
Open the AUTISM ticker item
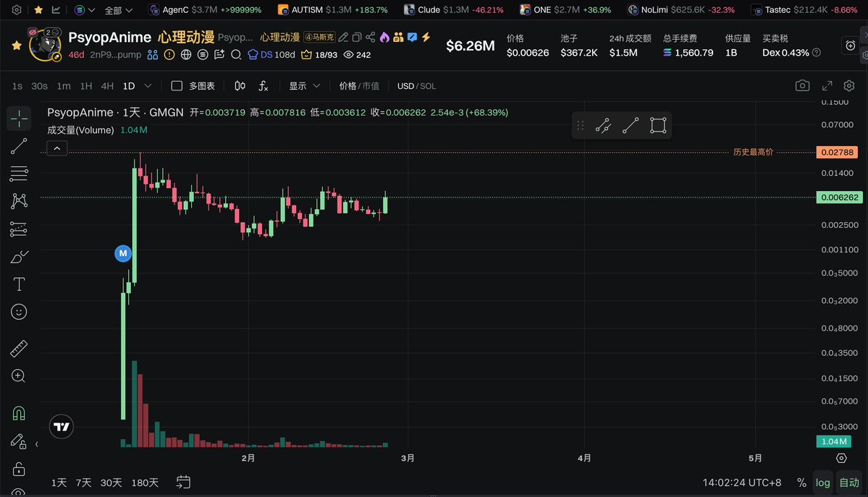[x=333, y=10]
